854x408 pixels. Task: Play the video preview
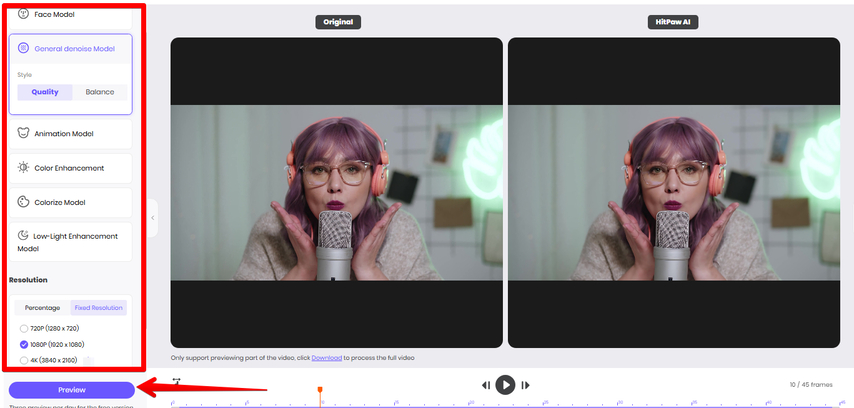(505, 385)
